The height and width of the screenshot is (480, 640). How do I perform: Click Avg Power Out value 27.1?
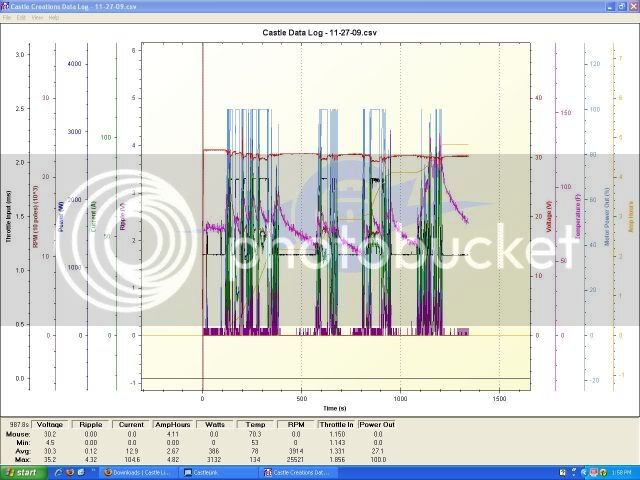tap(378, 451)
